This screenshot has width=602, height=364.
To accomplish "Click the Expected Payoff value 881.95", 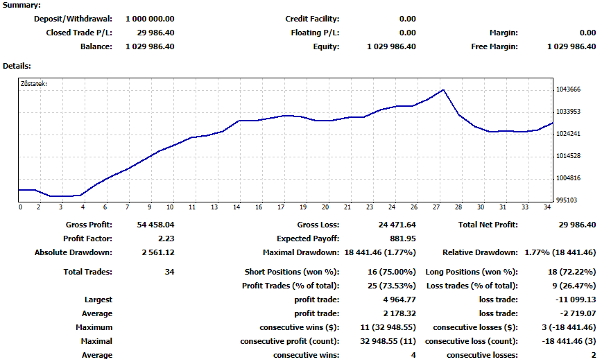I will click(x=402, y=239).
